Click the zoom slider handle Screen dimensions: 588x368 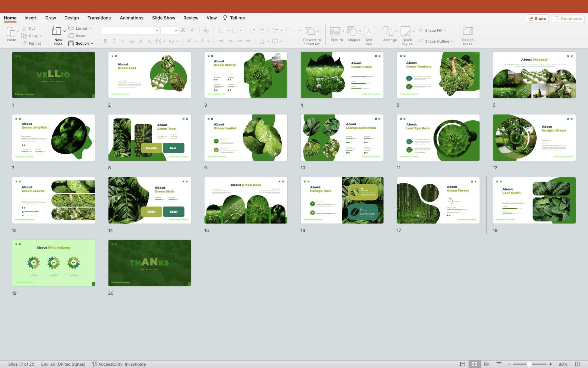[529, 364]
